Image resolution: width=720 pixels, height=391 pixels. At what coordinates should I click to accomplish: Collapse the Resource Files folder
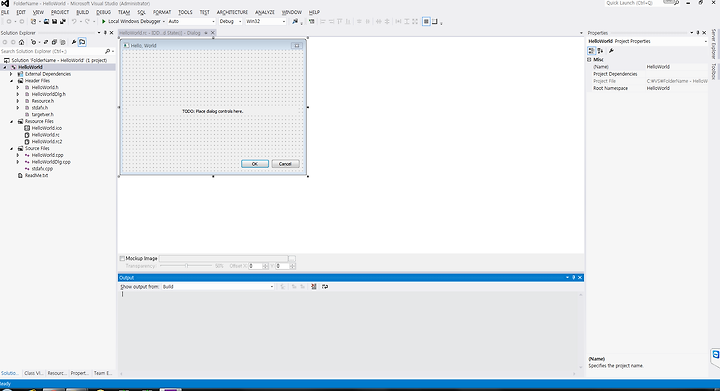tap(11, 121)
